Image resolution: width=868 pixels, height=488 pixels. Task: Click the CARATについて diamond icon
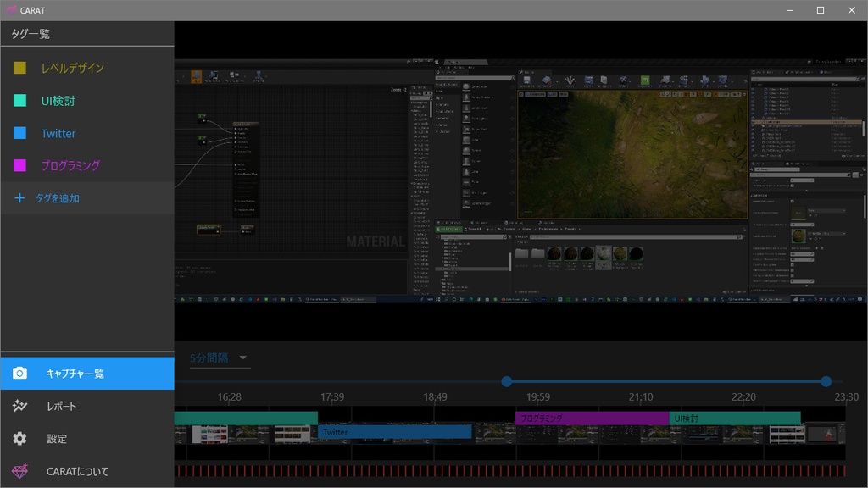point(20,471)
